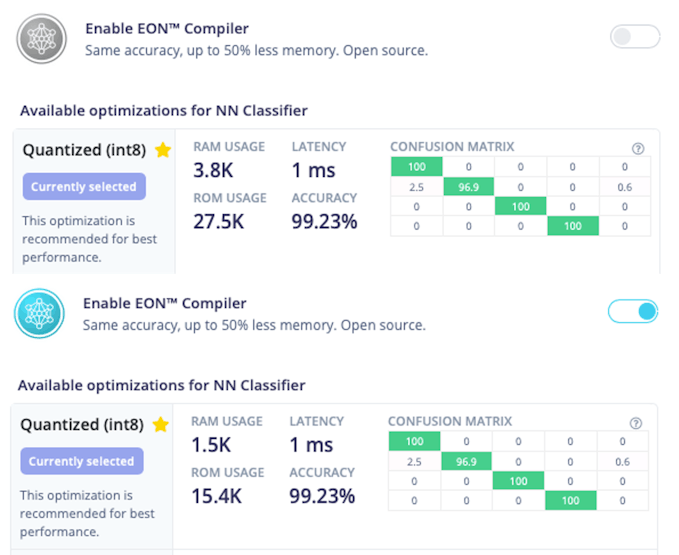Screen dimensions: 679x555
Task: Click the 3.8K RAM usage value
Action: coord(212,170)
